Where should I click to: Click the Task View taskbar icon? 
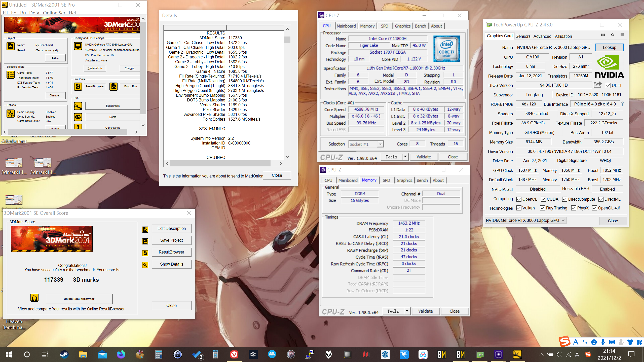click(45, 354)
